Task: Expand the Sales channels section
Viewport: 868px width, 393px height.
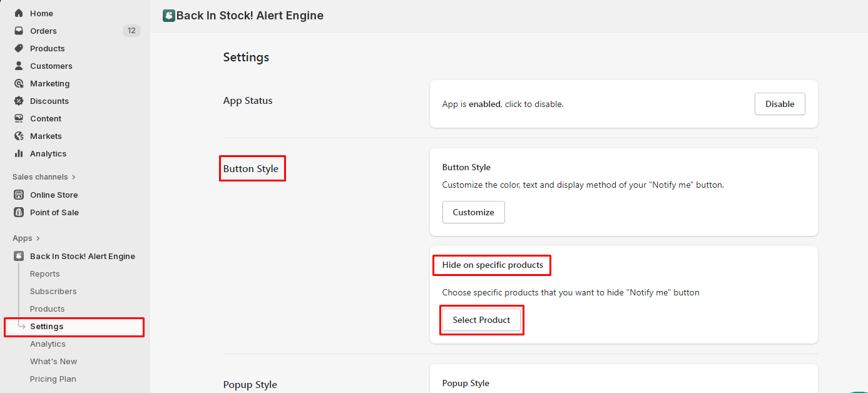Action: (74, 177)
